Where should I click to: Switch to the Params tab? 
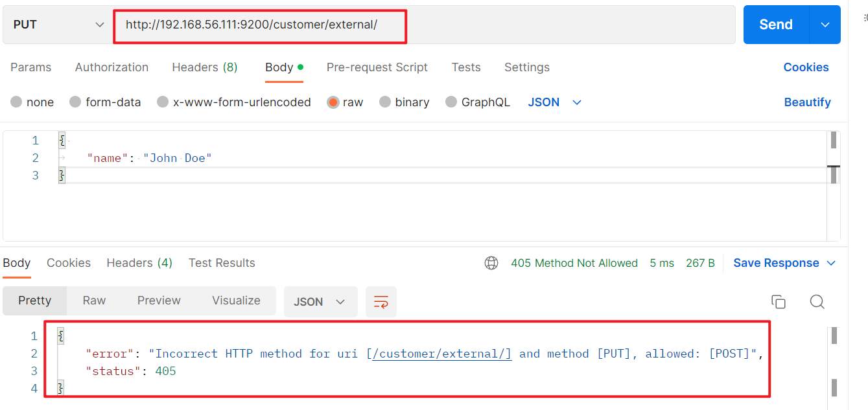tap(31, 67)
